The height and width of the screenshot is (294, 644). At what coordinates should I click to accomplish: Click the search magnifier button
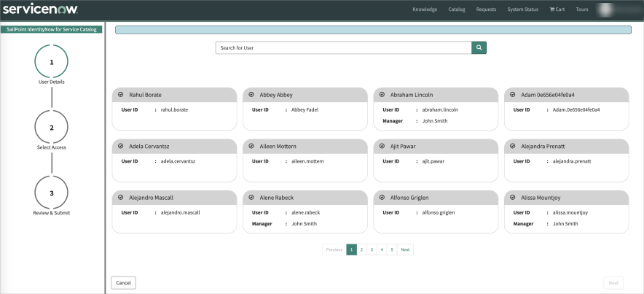pyautogui.click(x=479, y=47)
